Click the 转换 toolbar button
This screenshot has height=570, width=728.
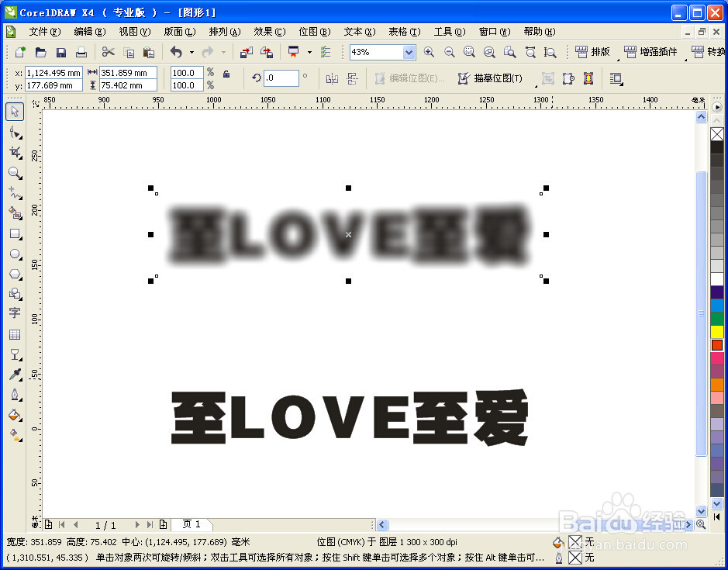(x=714, y=53)
